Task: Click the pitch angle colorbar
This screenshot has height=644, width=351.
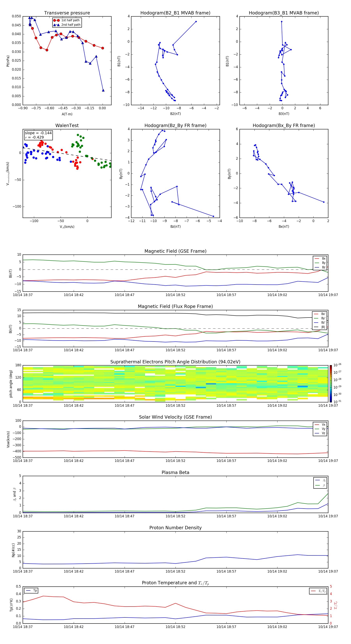Action: point(331,383)
